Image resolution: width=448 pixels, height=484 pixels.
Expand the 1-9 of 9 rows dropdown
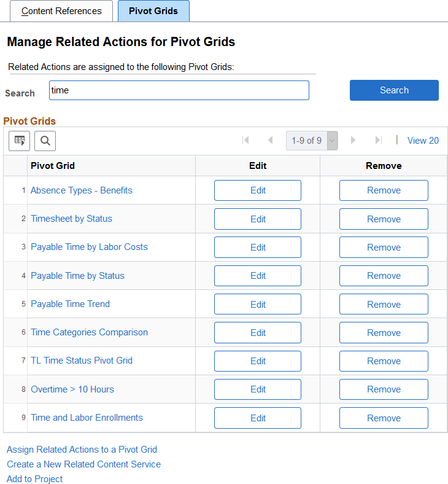pos(333,141)
